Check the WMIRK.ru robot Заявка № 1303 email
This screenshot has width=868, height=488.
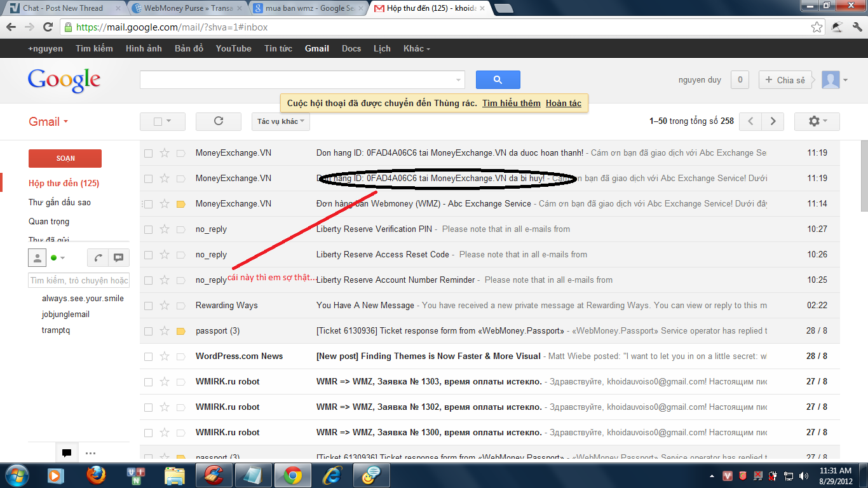pos(148,382)
